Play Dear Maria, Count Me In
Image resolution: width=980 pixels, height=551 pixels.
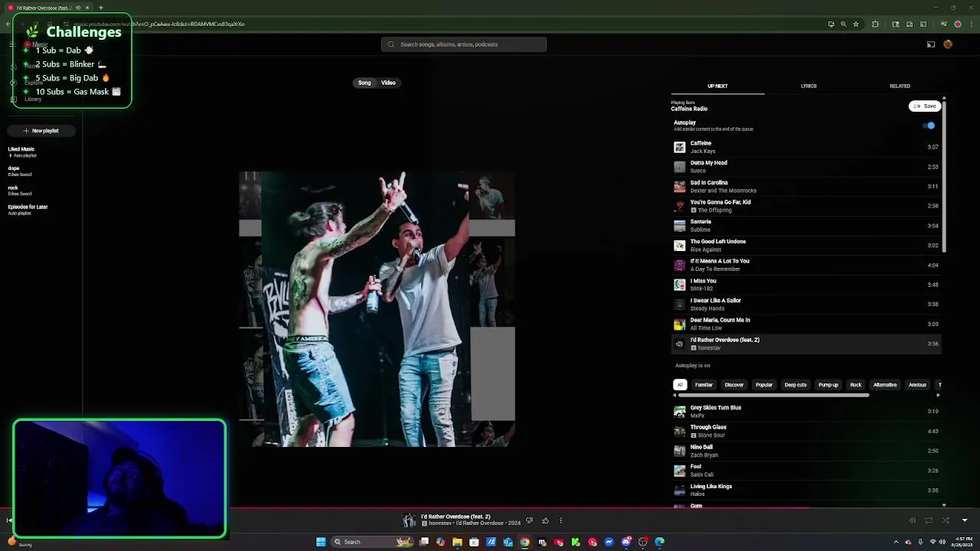tap(805, 324)
